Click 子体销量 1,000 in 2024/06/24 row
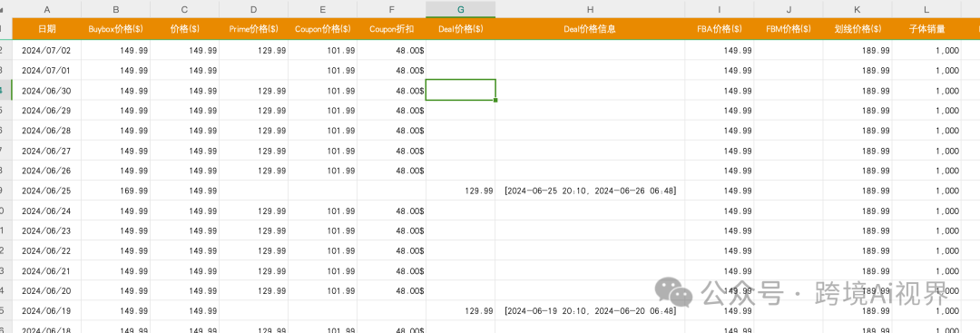The height and width of the screenshot is (333, 980). click(x=926, y=211)
